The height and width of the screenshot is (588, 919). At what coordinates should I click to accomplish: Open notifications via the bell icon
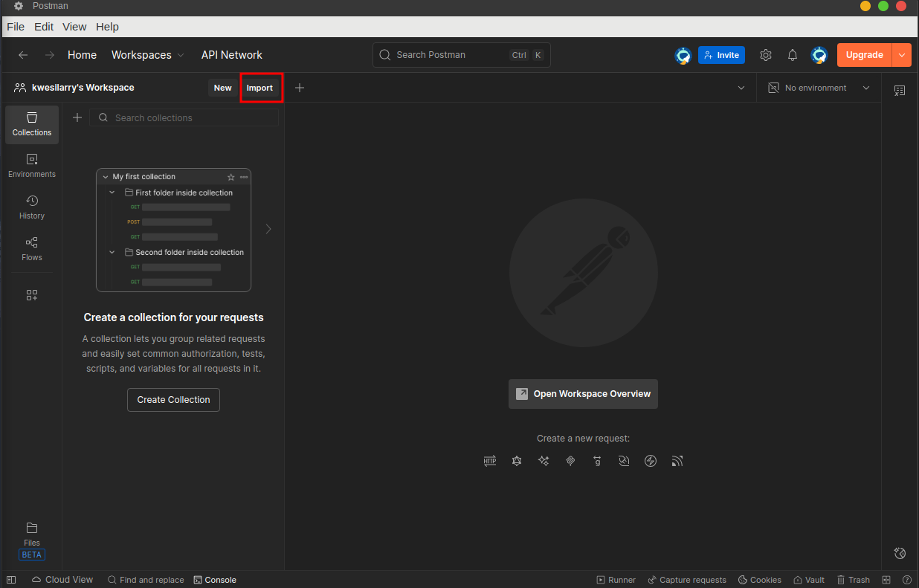[x=792, y=54]
